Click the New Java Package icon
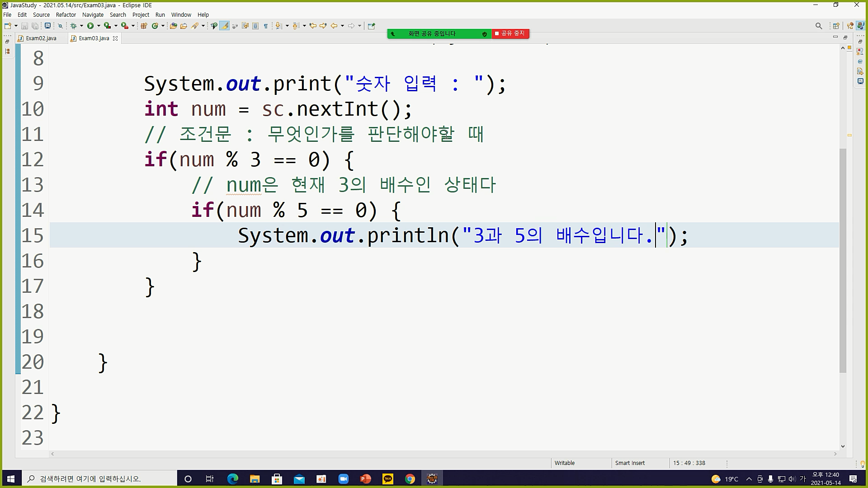This screenshot has height=488, width=868. [144, 26]
